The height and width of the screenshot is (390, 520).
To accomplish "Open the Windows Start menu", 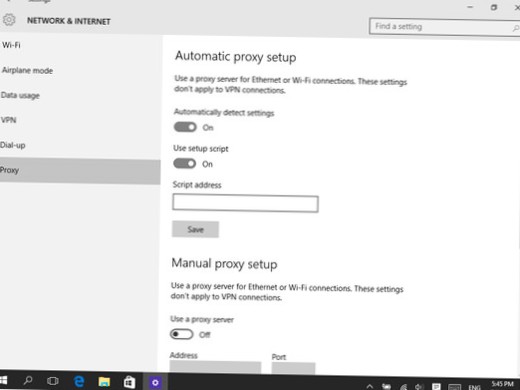I will point(3,380).
